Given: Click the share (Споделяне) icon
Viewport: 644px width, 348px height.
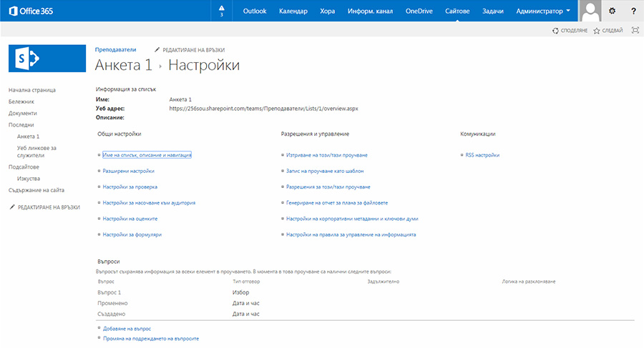Looking at the screenshot, I should pyautogui.click(x=555, y=30).
